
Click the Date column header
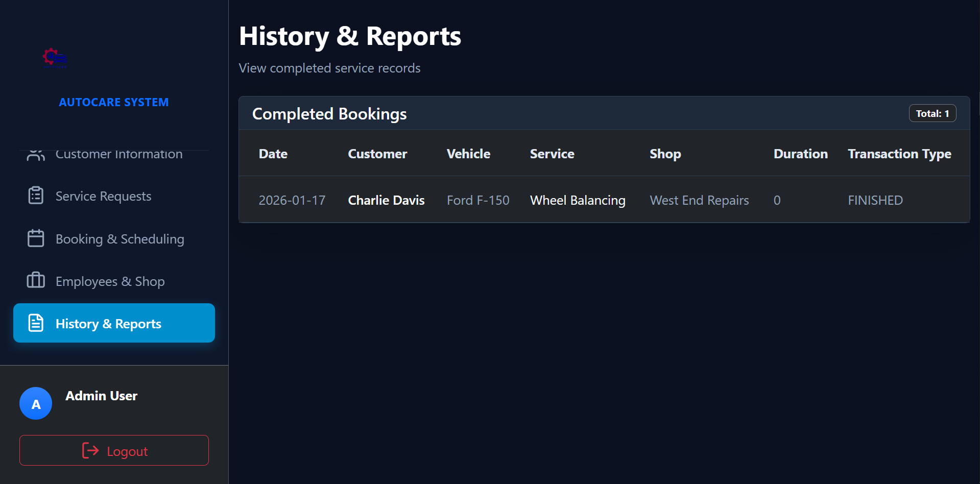coord(273,154)
